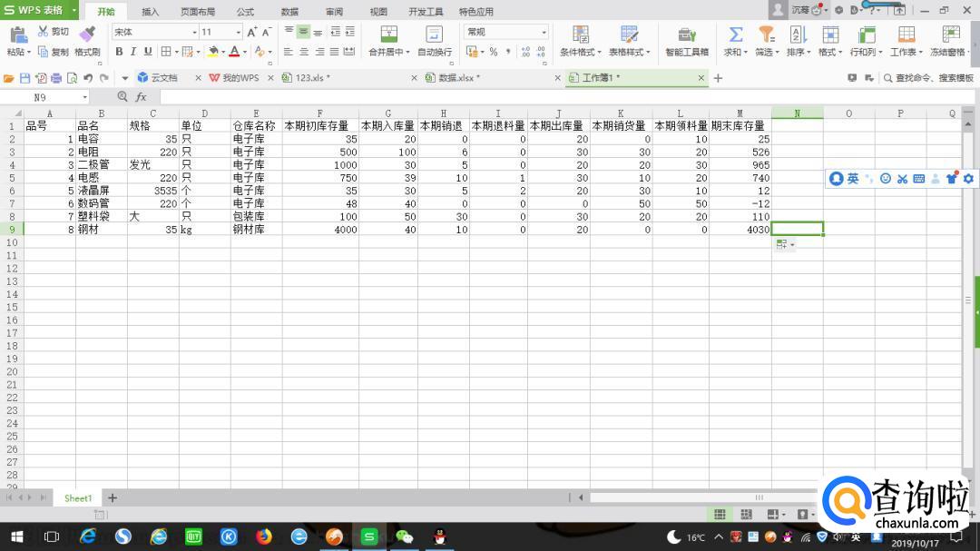The image size is (980, 551).
Task: Click the Save icon in quick toolbar
Action: tap(25, 78)
